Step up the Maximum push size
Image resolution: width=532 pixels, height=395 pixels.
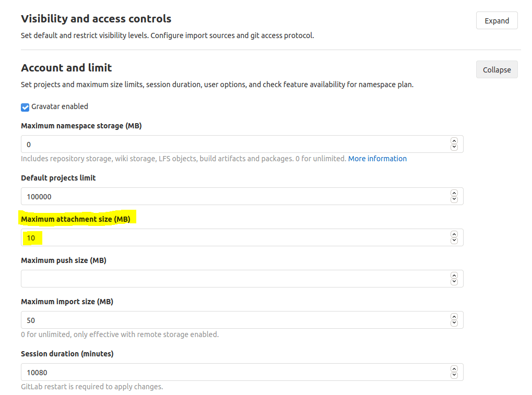(454, 276)
